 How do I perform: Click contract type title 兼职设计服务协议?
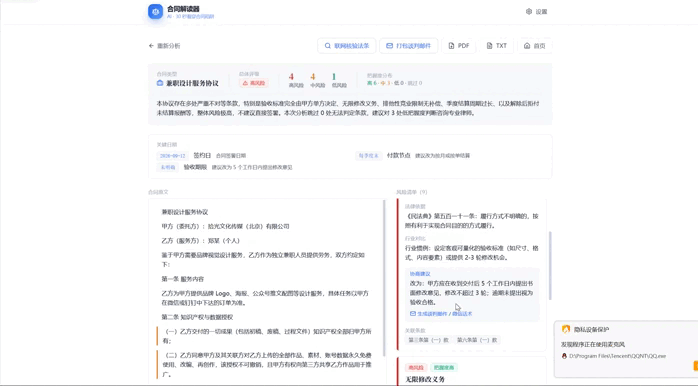192,83
